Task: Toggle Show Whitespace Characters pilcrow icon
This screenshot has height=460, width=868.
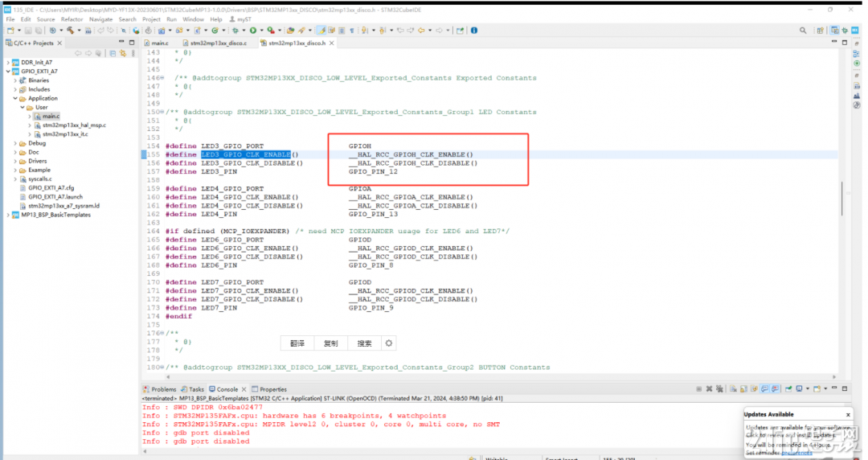Action: [x=352, y=31]
